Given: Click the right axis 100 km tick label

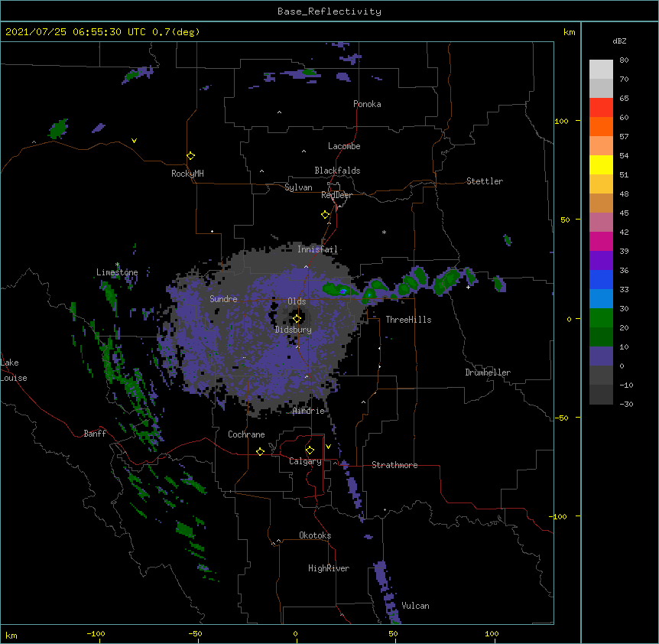Looking at the screenshot, I should click(x=561, y=121).
